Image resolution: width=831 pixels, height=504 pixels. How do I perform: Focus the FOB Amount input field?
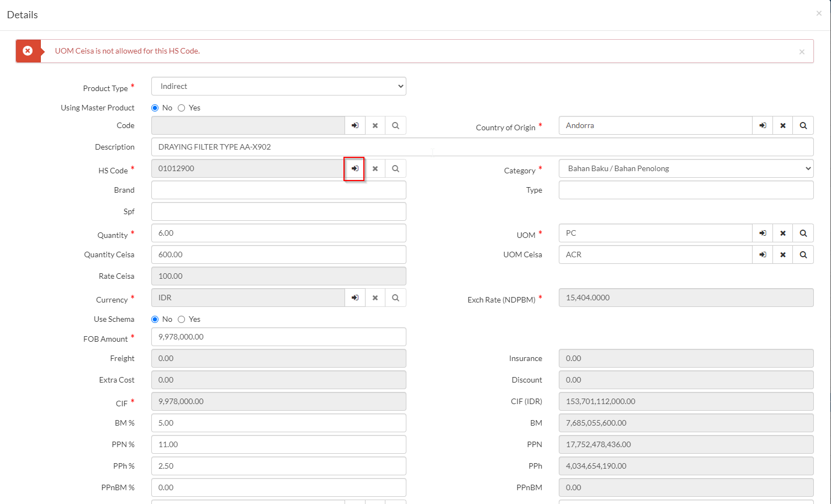[x=278, y=337]
